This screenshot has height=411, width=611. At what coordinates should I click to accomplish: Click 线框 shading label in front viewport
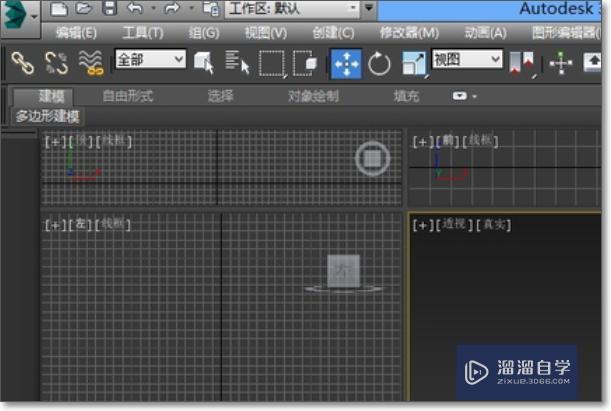pyautogui.click(x=480, y=141)
